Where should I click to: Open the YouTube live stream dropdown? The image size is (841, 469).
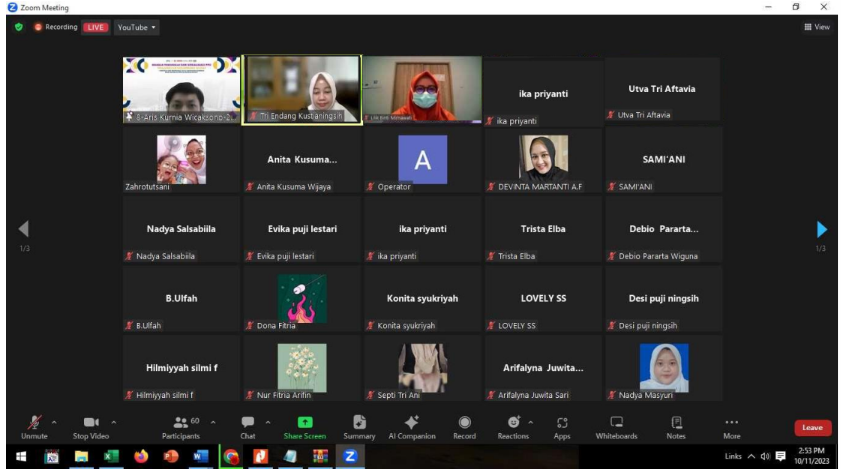[x=137, y=27]
